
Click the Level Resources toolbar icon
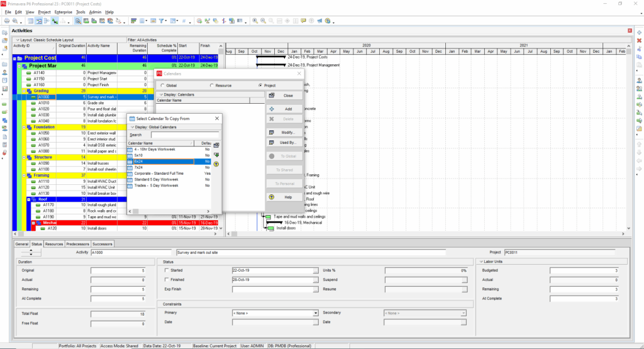[208, 21]
